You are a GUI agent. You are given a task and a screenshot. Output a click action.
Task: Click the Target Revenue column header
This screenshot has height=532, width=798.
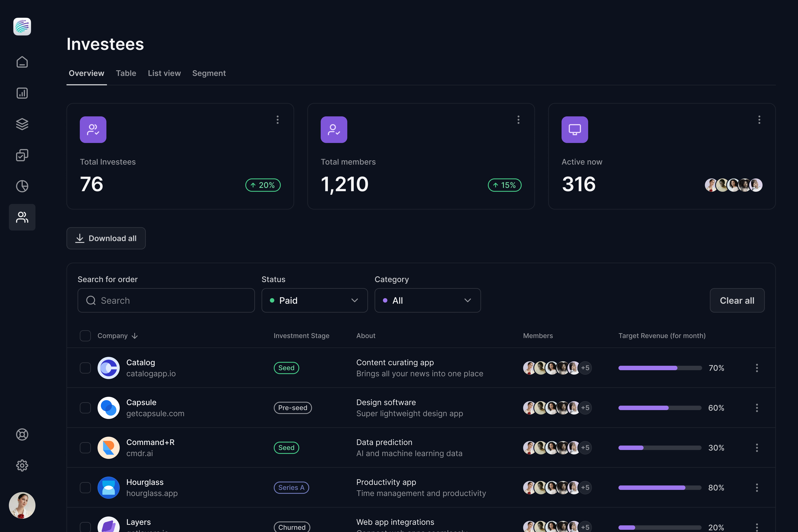(x=662, y=336)
